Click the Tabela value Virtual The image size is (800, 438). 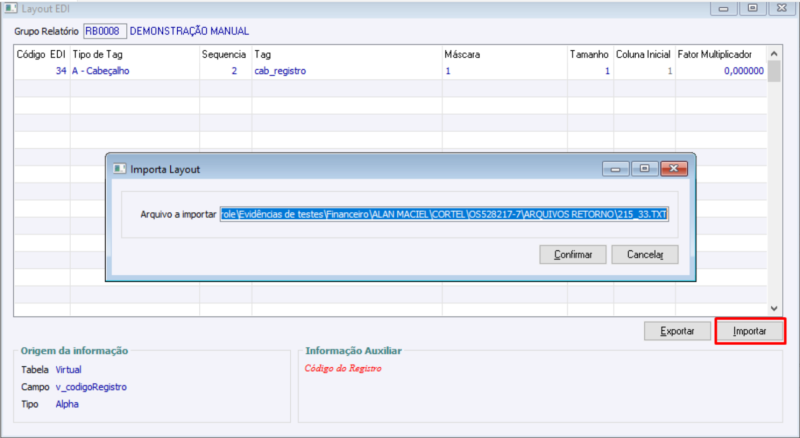click(68, 370)
